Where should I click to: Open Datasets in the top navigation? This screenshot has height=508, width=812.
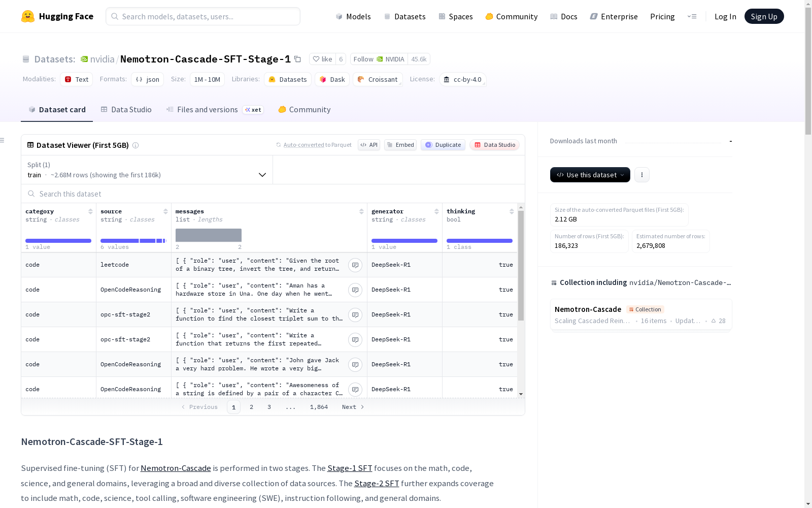pyautogui.click(x=404, y=16)
